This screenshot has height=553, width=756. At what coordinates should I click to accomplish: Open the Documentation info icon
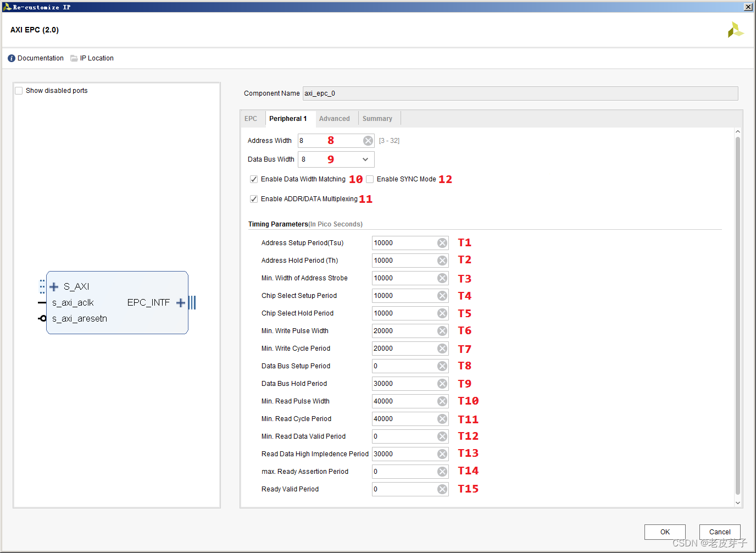(12, 58)
